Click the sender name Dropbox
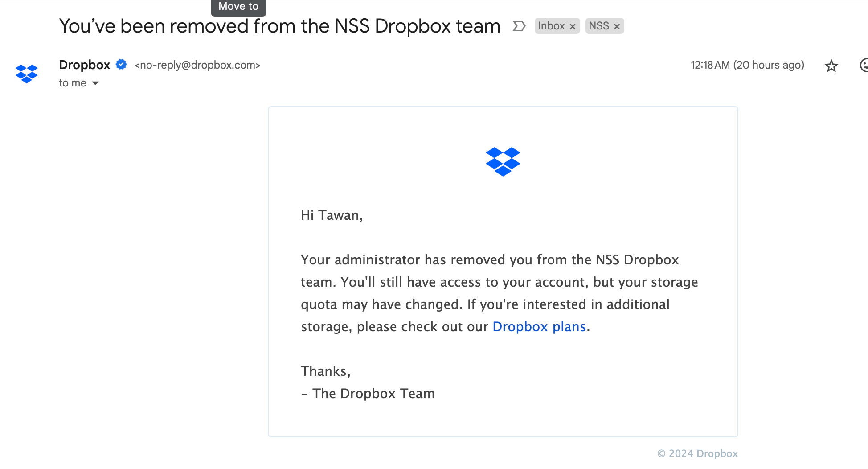Image resolution: width=868 pixels, height=469 pixels. coord(85,65)
